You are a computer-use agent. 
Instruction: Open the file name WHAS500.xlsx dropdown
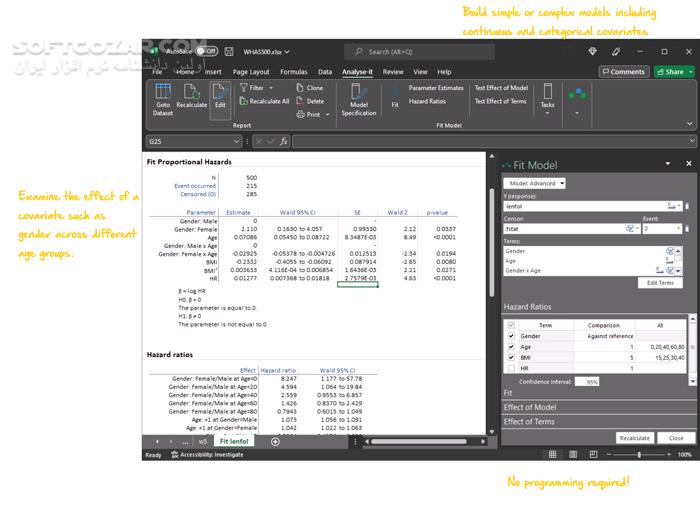coord(287,52)
